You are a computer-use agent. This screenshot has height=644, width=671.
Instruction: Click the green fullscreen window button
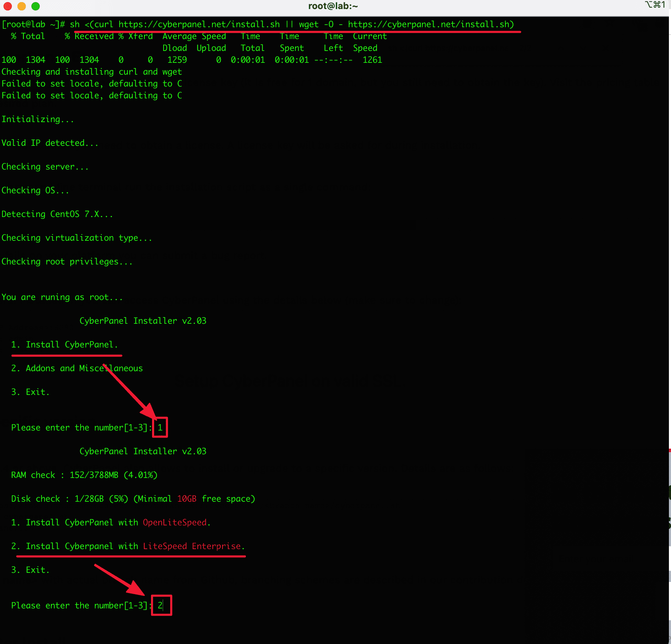36,6
